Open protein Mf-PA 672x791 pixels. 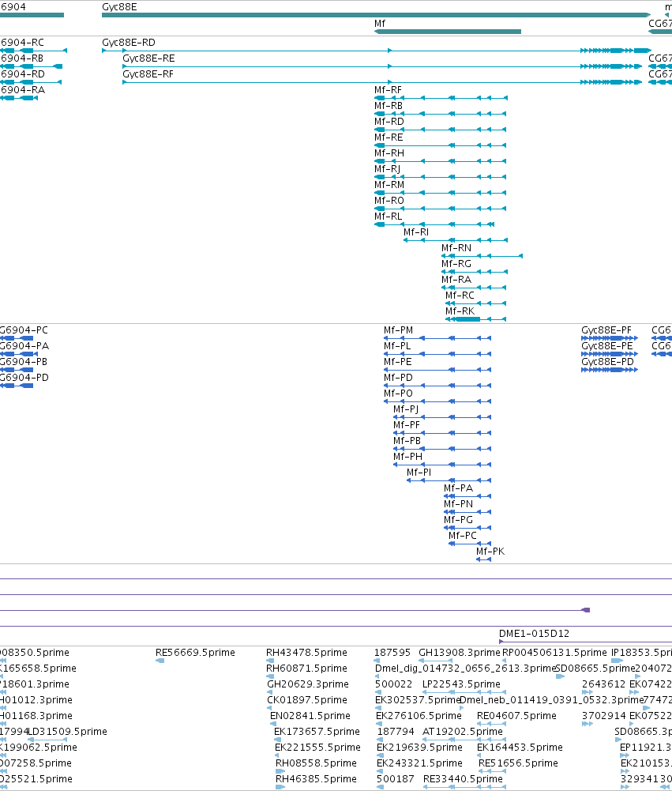pos(458,488)
